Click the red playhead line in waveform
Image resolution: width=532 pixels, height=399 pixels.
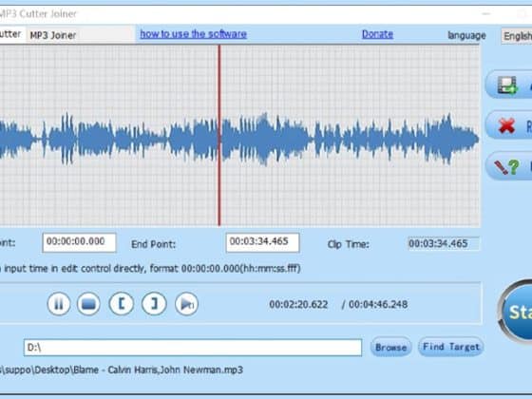pos(219,136)
